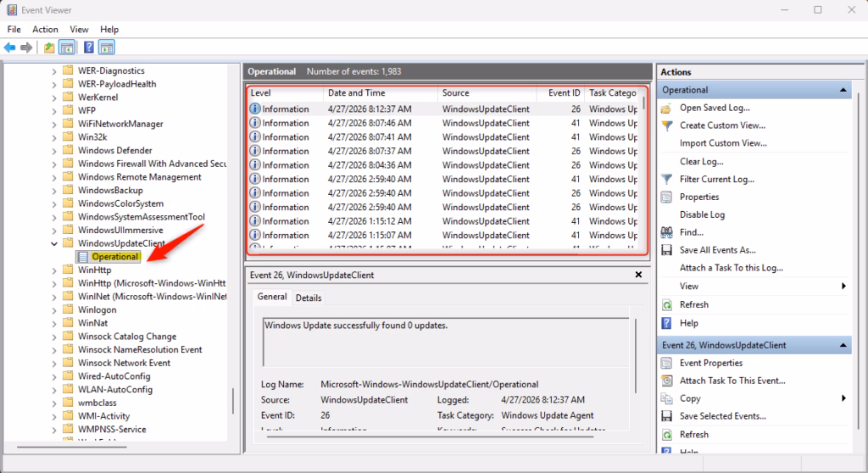868x473 pixels.
Task: Select the 4/27/2026 1:15:12 AM event row
Action: [444, 221]
